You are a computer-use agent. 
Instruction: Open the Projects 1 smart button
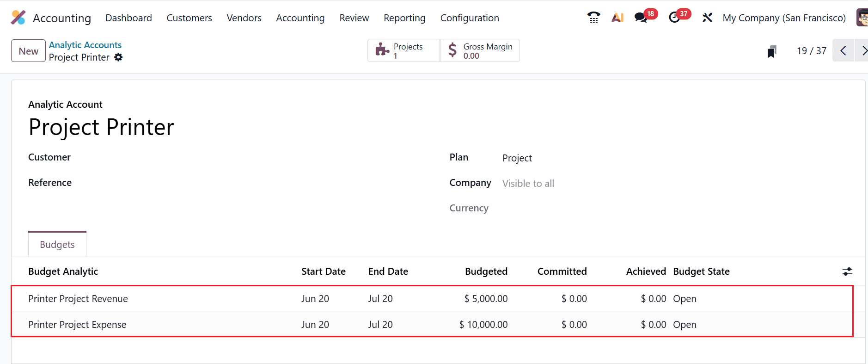pyautogui.click(x=403, y=50)
